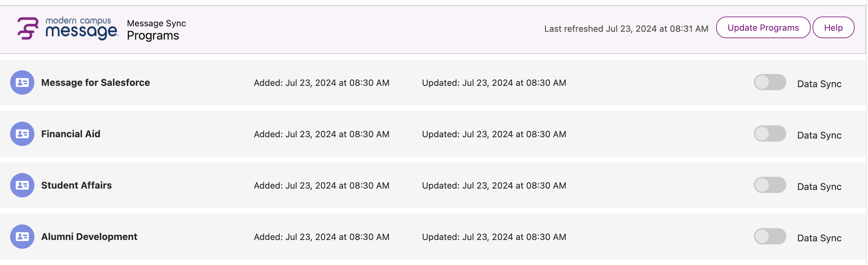
Task: Enable Data Sync for Message for Salesforce
Action: 770,82
